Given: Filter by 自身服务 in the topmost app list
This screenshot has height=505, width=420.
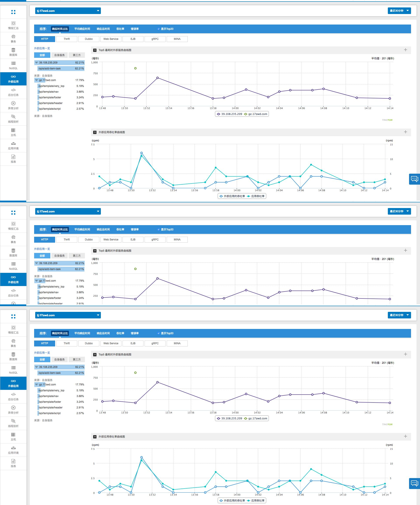Looking at the screenshot, I should pos(59,55).
